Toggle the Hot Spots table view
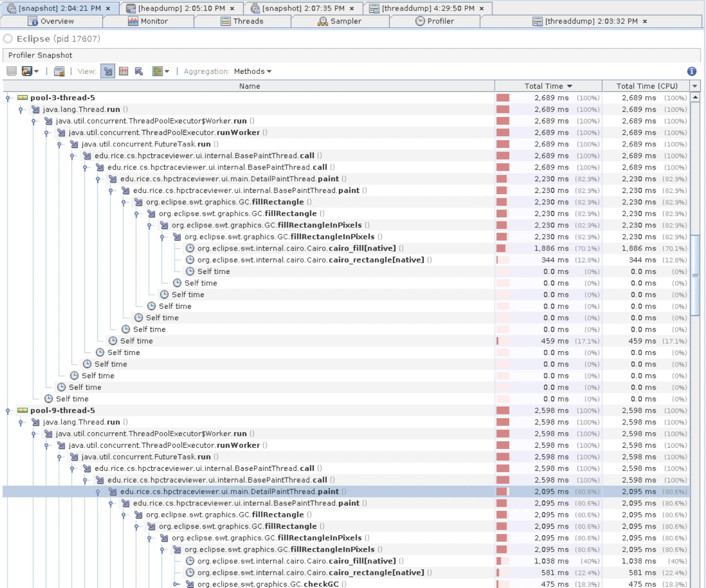This screenshot has height=588, width=706. tap(124, 71)
